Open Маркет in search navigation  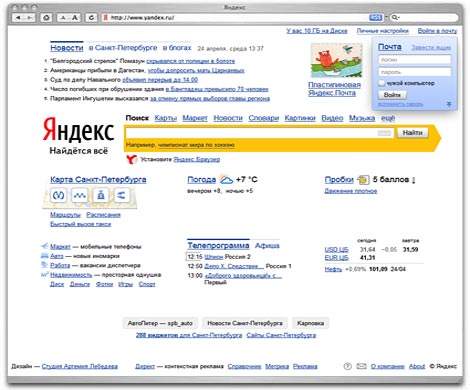(195, 118)
